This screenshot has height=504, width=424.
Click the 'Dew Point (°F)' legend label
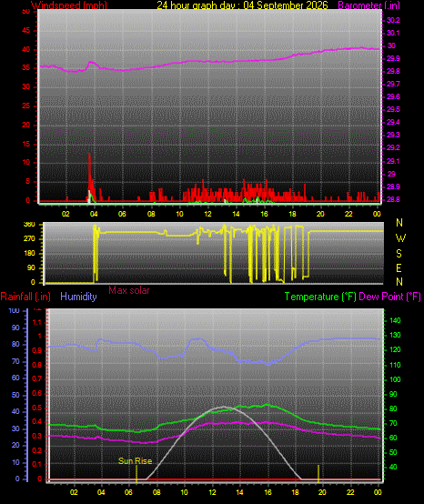(x=389, y=297)
